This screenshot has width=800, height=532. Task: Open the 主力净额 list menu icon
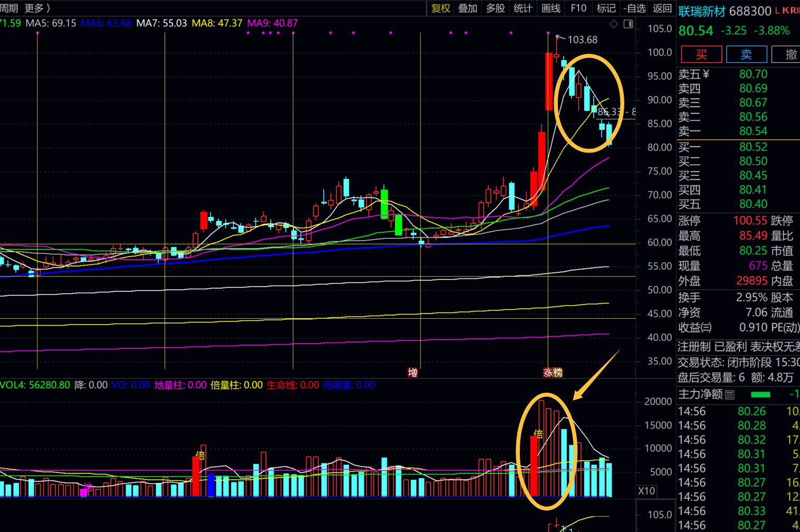(730, 395)
